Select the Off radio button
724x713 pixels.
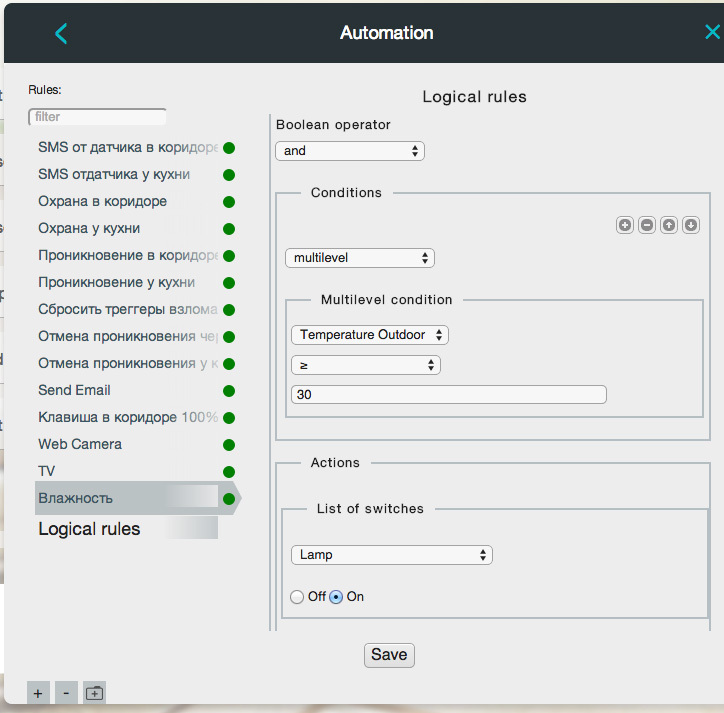pos(297,597)
